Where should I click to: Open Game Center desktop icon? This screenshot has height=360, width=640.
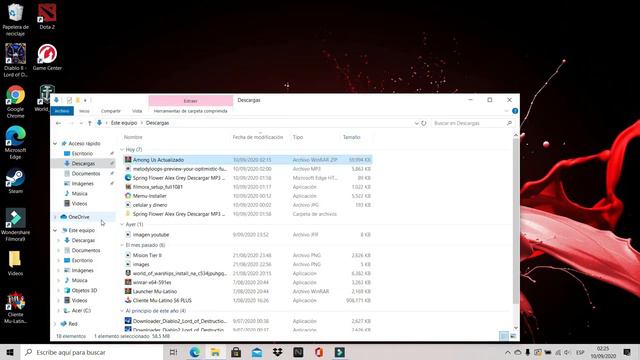point(47,57)
